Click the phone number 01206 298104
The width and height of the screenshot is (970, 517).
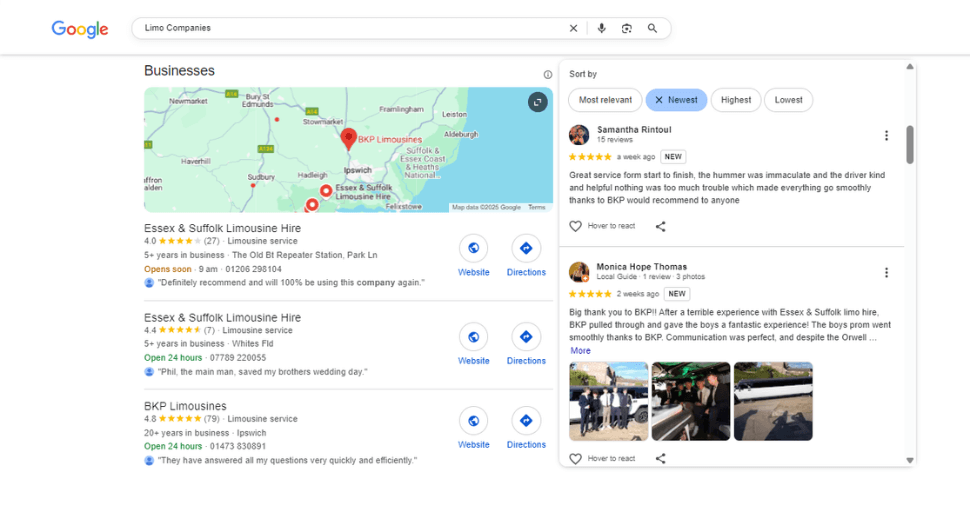point(253,269)
